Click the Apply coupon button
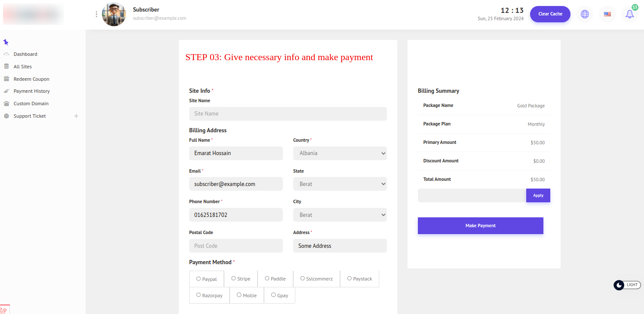The width and height of the screenshot is (644, 314). [538, 195]
